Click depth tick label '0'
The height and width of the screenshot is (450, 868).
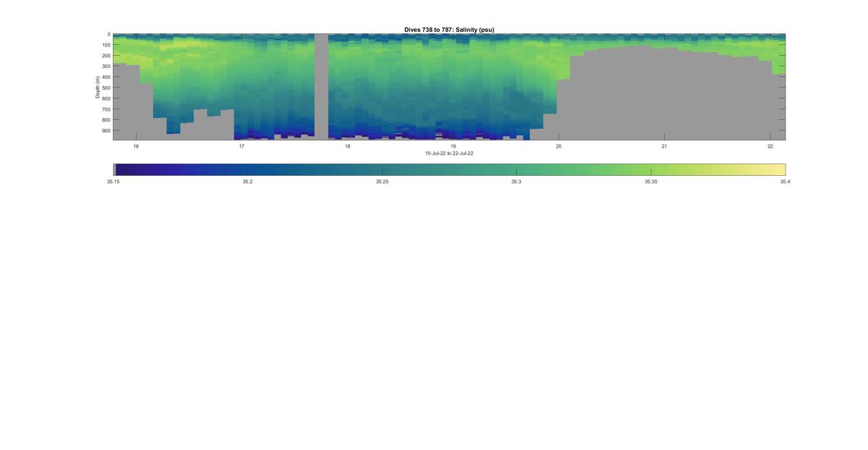[x=109, y=34]
